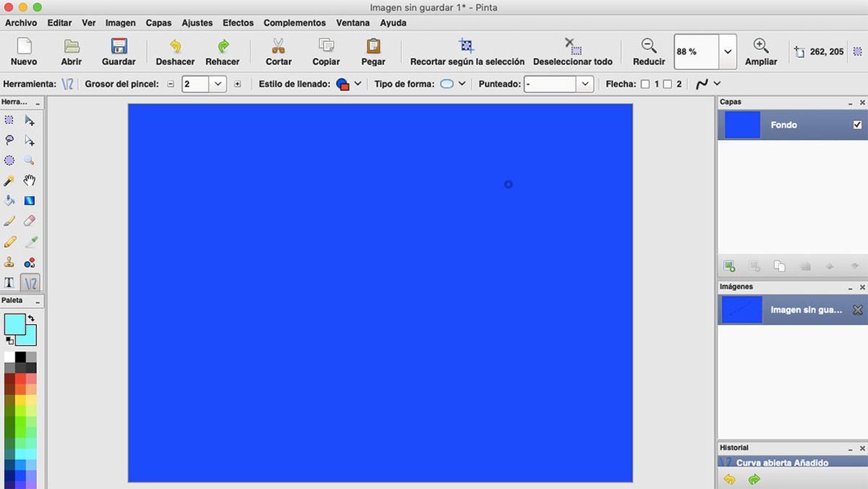This screenshot has width=868, height=489.
Task: Click the Deshacer toolbar button
Action: click(175, 51)
